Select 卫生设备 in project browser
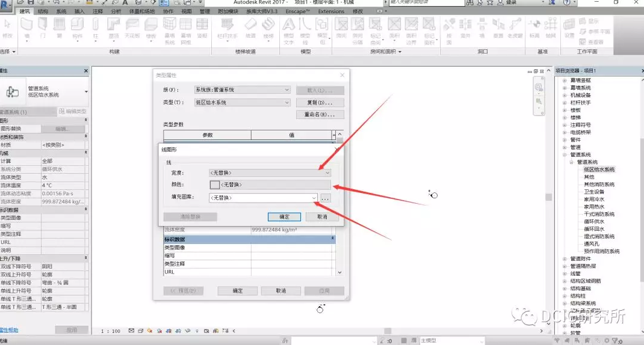The width and height of the screenshot is (644, 345). click(x=594, y=192)
